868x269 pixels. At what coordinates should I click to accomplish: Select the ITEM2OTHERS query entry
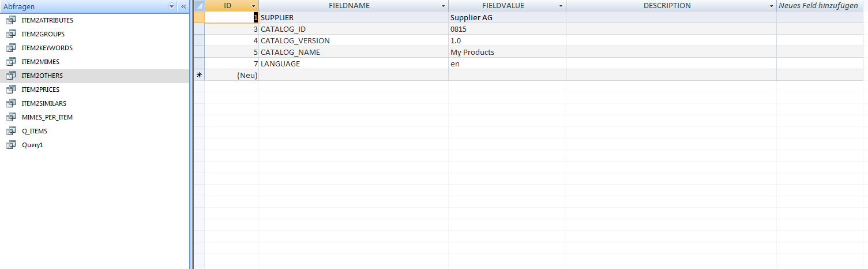tap(42, 76)
